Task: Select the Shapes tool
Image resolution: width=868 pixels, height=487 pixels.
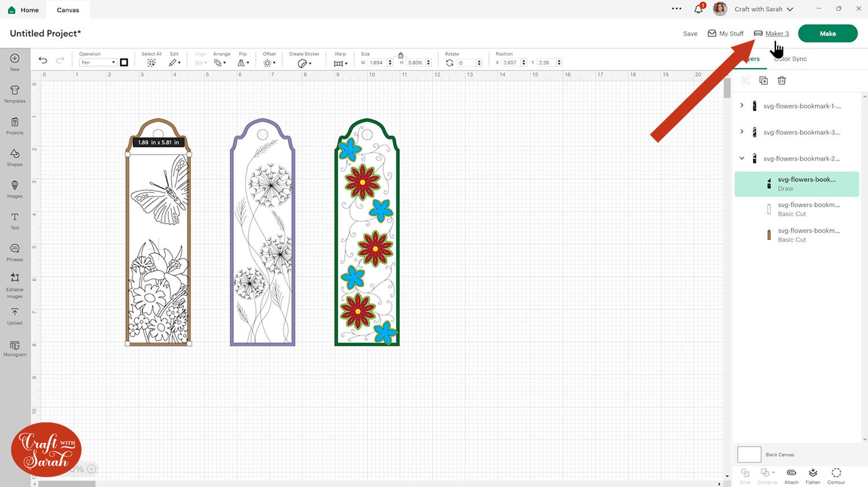Action: (14, 157)
